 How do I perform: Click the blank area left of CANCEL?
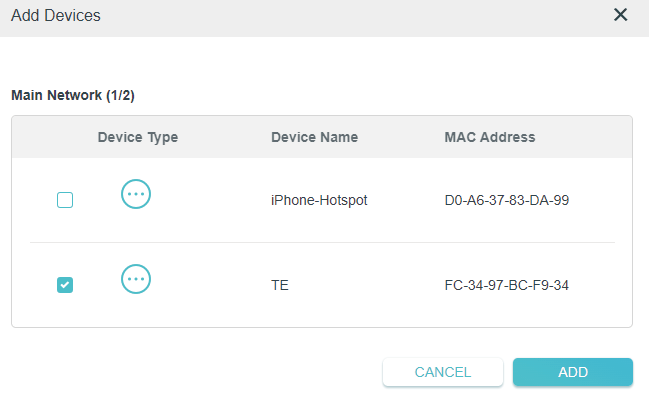200,372
